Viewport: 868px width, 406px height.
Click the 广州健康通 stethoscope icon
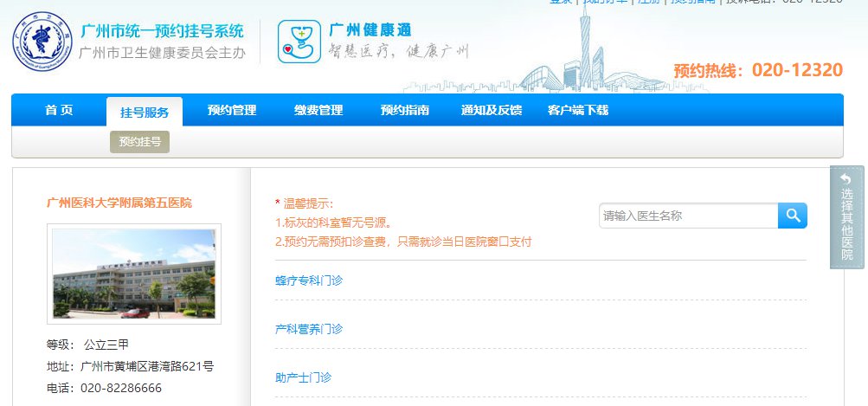pos(299,42)
